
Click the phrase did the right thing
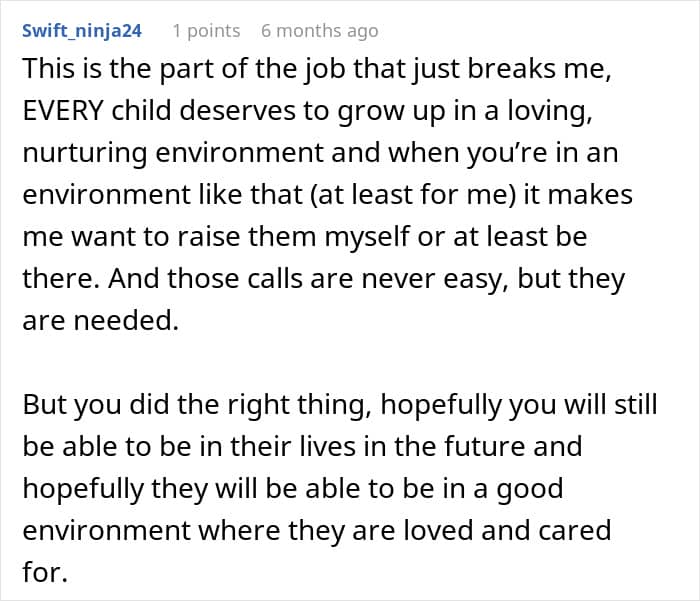[250, 405]
